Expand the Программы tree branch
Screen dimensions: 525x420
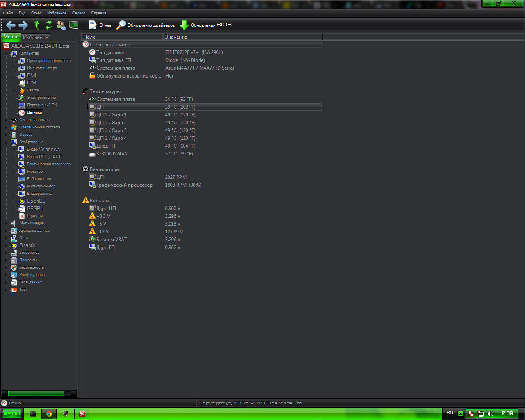6,260
